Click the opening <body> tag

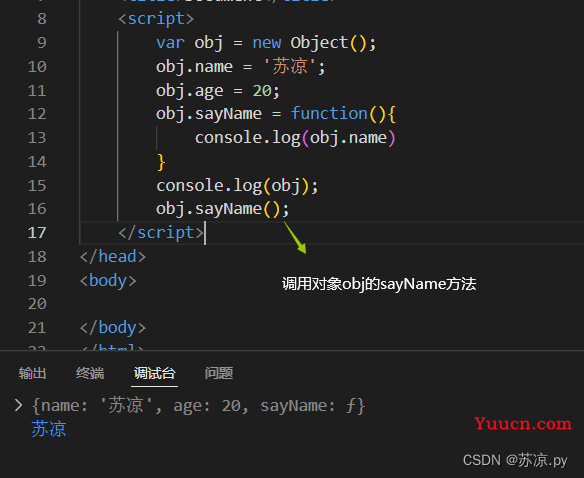tap(108, 281)
